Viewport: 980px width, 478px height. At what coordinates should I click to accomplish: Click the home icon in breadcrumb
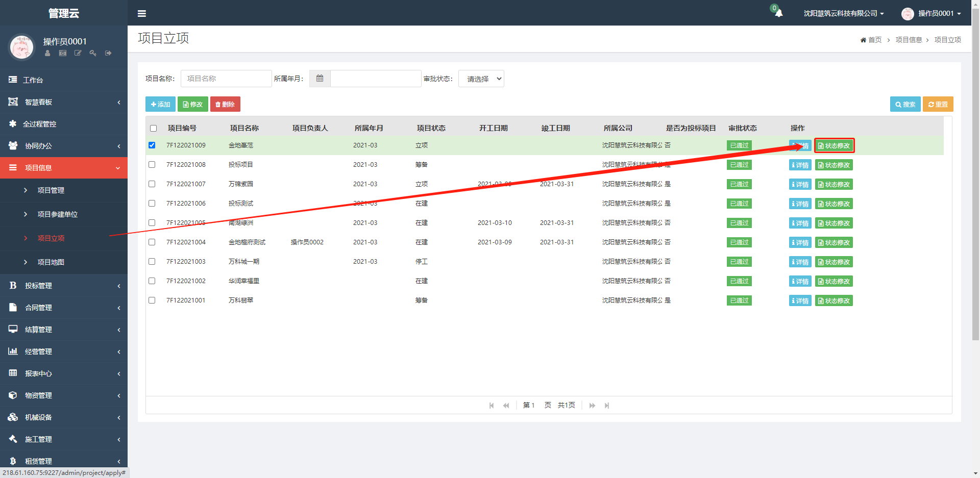863,40
